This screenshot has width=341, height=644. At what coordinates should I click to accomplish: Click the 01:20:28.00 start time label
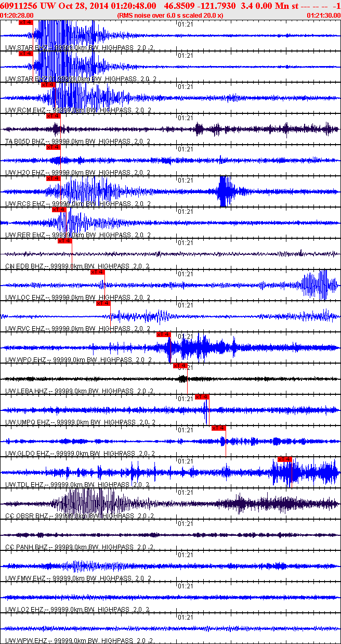click(x=16, y=16)
